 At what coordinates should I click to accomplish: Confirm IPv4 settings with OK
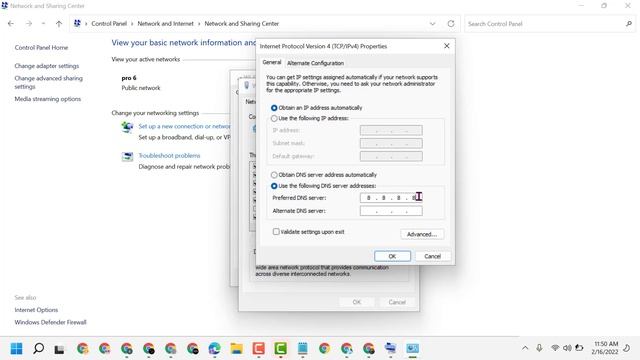392,256
